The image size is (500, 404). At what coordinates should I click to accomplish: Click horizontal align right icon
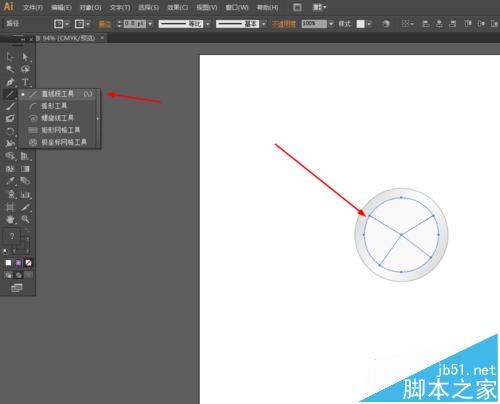pyautogui.click(x=452, y=24)
